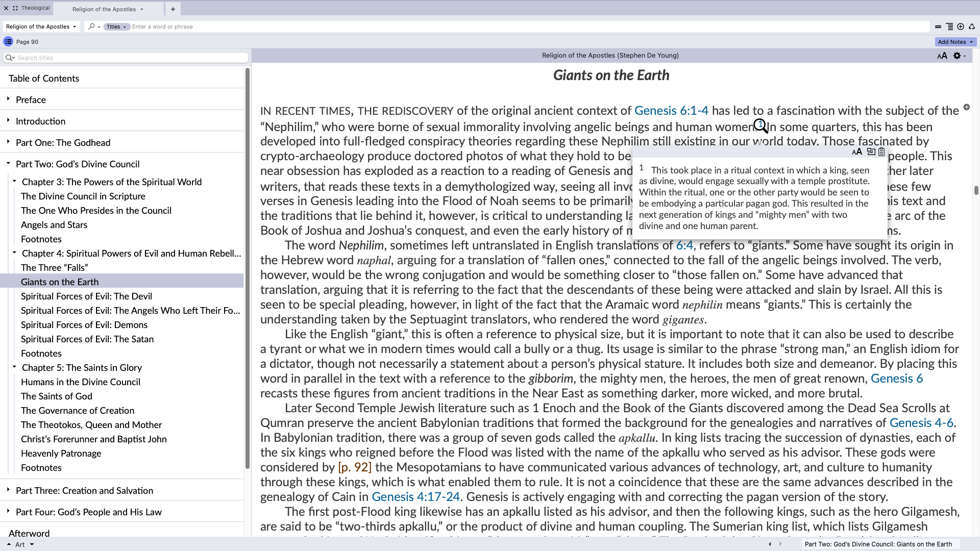Click the clipboard copy icon in footnote popup

click(881, 152)
